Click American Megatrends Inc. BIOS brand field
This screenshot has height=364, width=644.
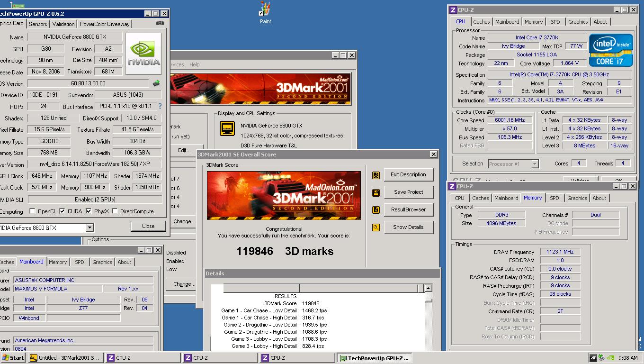[83, 340]
